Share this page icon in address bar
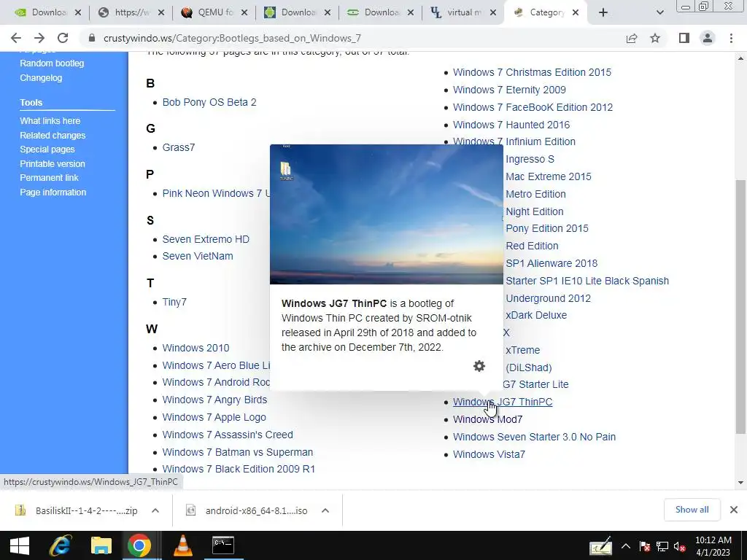 [632, 38]
